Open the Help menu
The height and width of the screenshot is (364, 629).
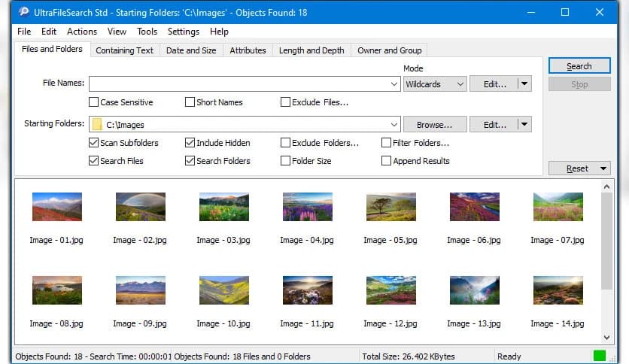pyautogui.click(x=219, y=32)
